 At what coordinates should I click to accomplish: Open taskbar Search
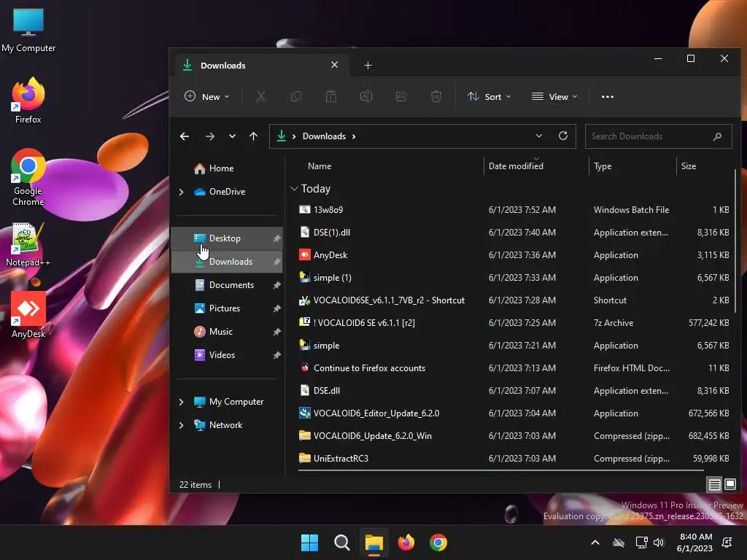click(x=341, y=542)
